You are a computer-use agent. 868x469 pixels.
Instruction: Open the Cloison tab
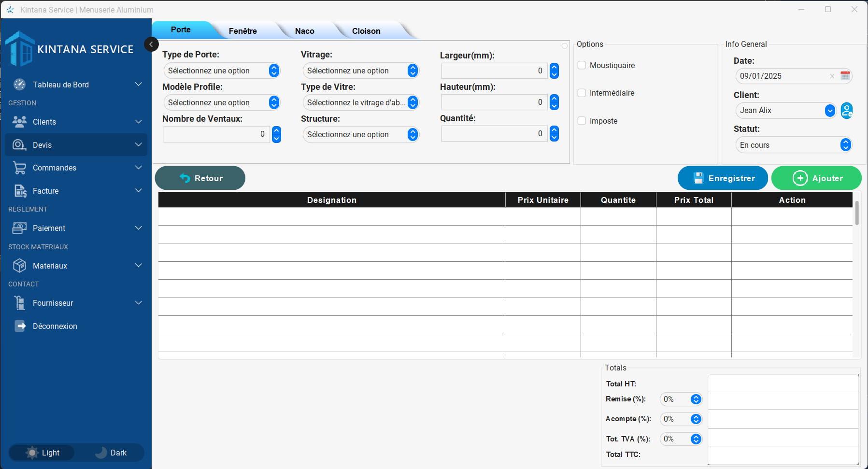[x=366, y=30]
